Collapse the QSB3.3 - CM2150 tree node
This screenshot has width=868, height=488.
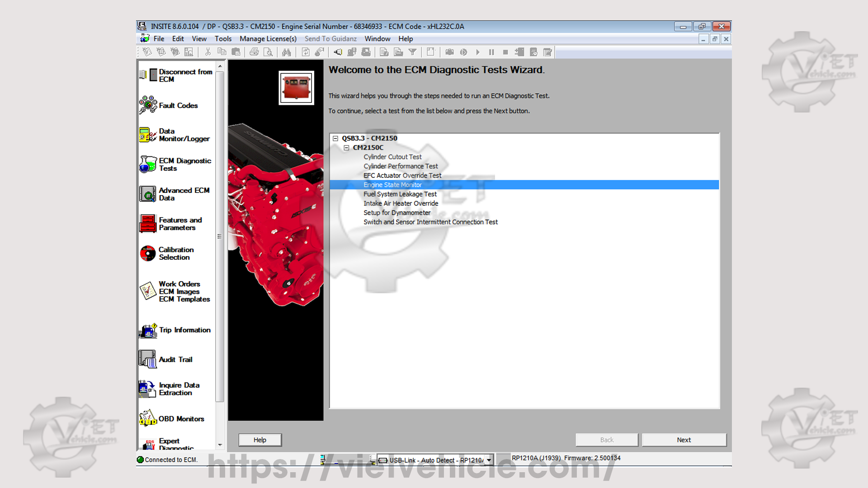[335, 138]
